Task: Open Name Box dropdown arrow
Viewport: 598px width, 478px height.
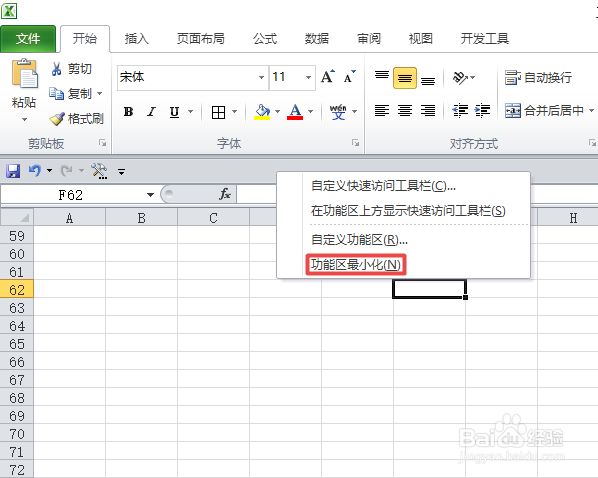Action: pyautogui.click(x=150, y=195)
